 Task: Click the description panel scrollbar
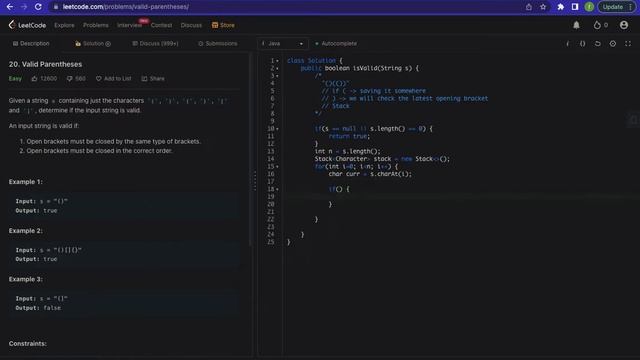tap(250, 149)
